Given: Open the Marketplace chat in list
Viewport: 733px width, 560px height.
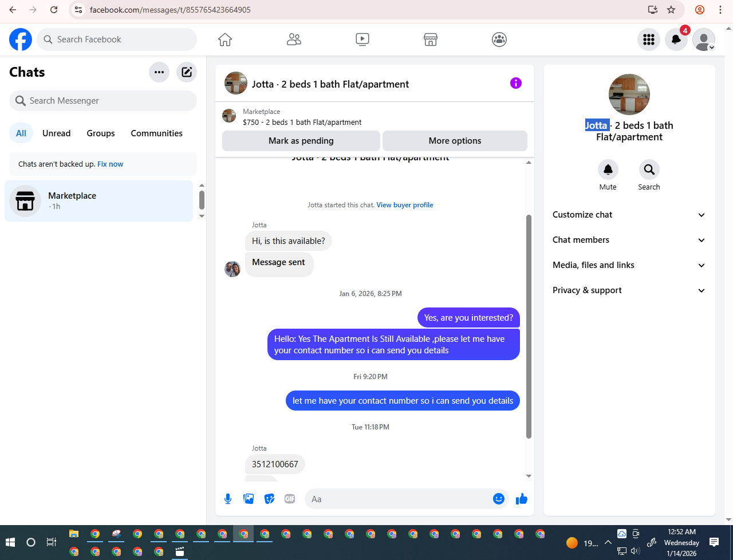Looking at the screenshot, I should pyautogui.click(x=99, y=201).
